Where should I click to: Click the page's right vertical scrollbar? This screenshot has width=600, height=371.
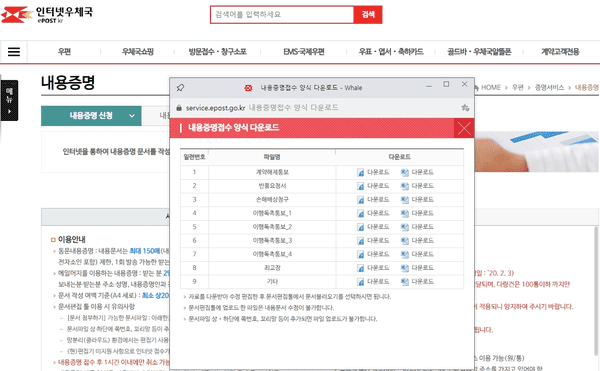pos(596,291)
